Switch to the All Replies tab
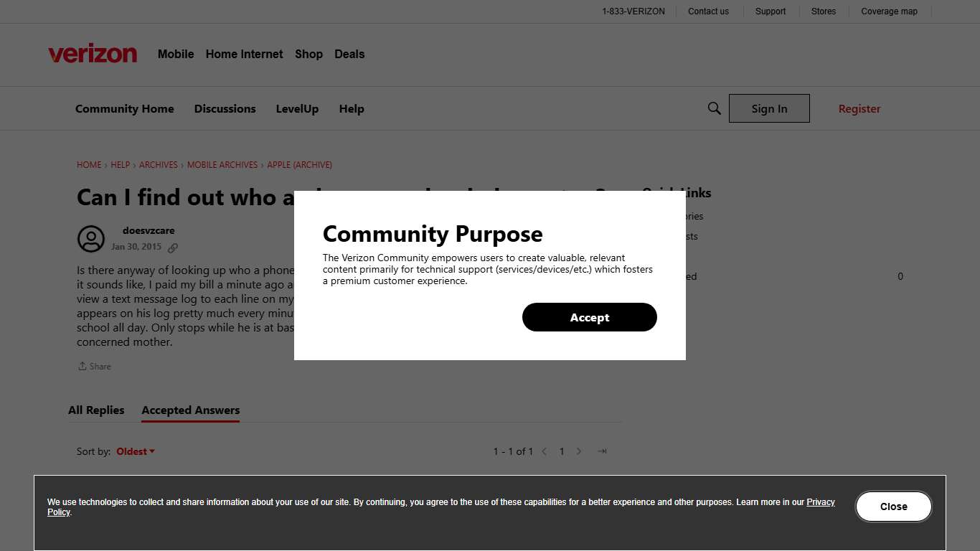Viewport: 980px width, 551px height. 96,410
